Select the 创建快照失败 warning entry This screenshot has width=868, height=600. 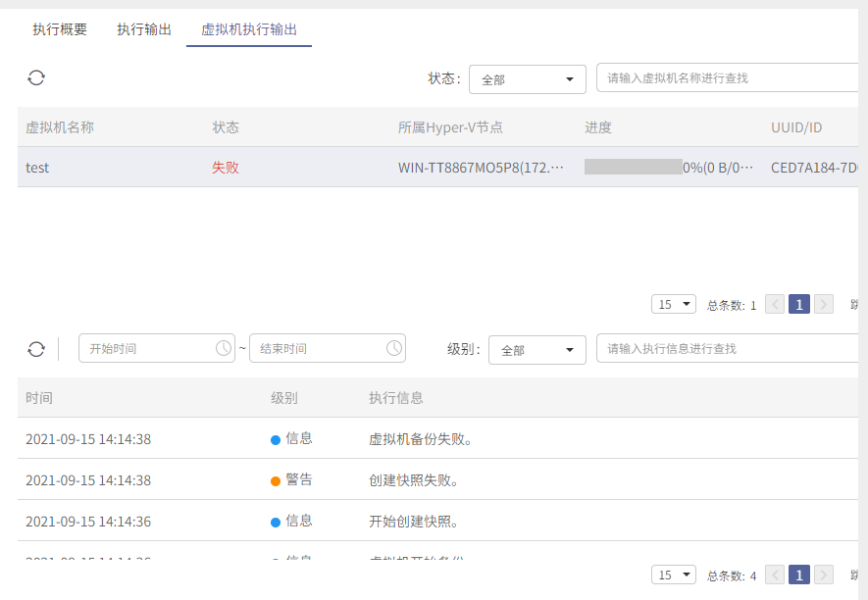(x=437, y=479)
